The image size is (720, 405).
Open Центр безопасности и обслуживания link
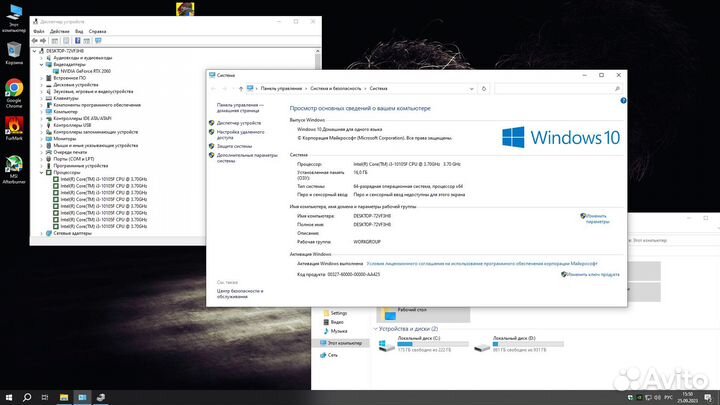240,294
